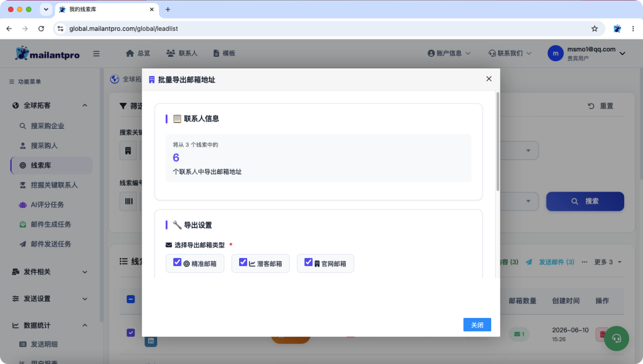
Task: Uncheck 官网邮箱 checkbox
Action: [x=309, y=262]
